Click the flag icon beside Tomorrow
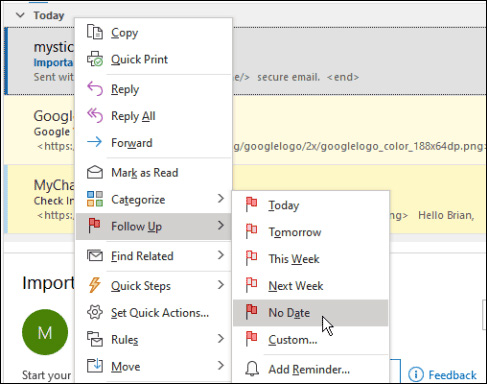This screenshot has height=384, width=487. 251,231
